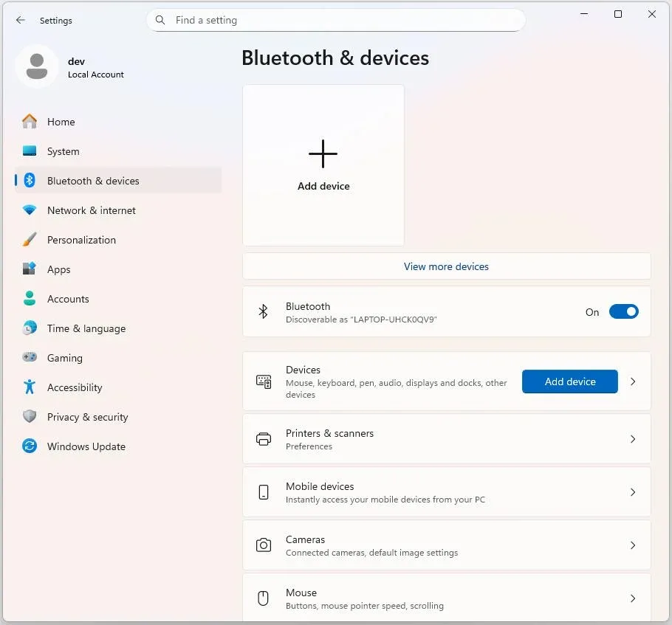
Task: Navigate to Privacy & security
Action: (118, 417)
